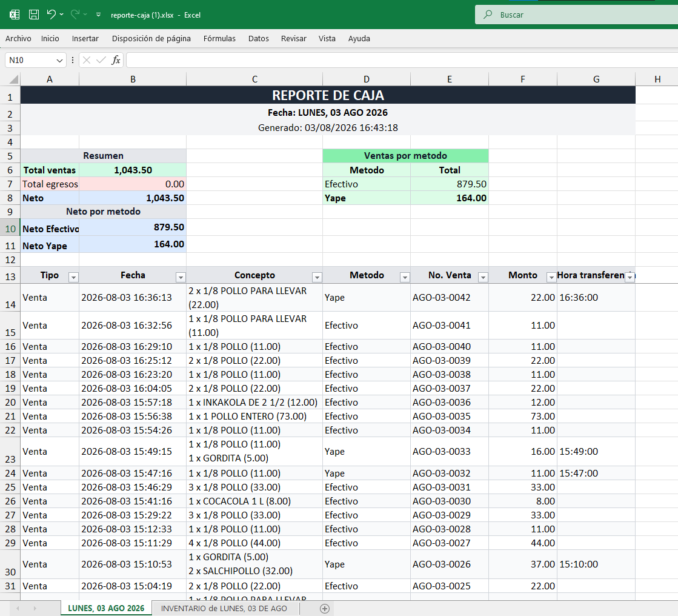This screenshot has width=678, height=616.
Task: Undo the last action
Action: (x=51, y=15)
